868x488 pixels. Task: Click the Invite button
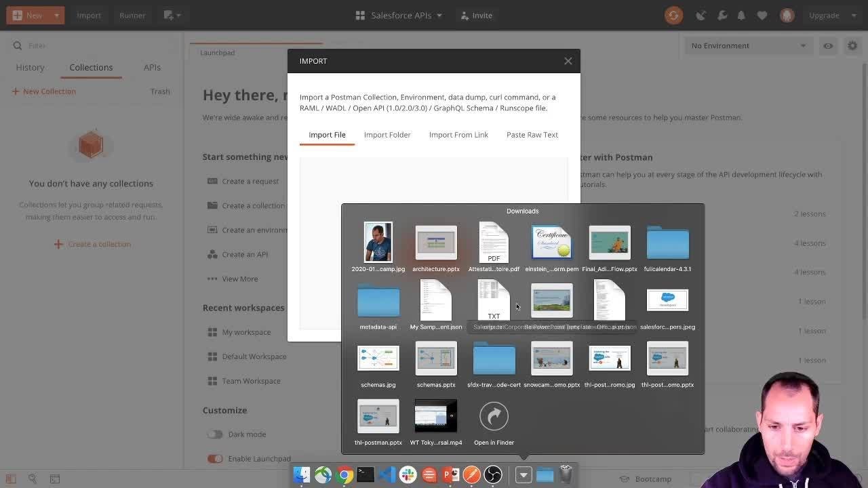(x=475, y=15)
